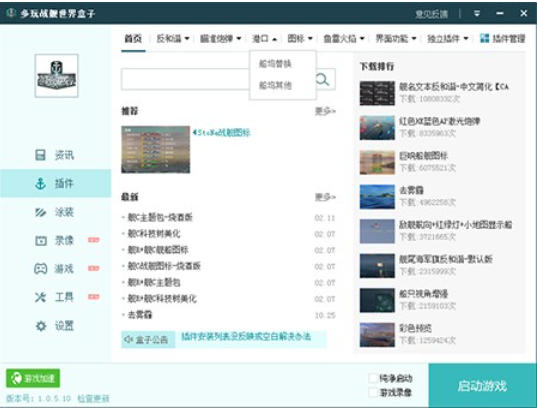Open 舰C主题包-烧酒版 in latest list
The height and width of the screenshot is (408, 537).
pyautogui.click(x=160, y=217)
